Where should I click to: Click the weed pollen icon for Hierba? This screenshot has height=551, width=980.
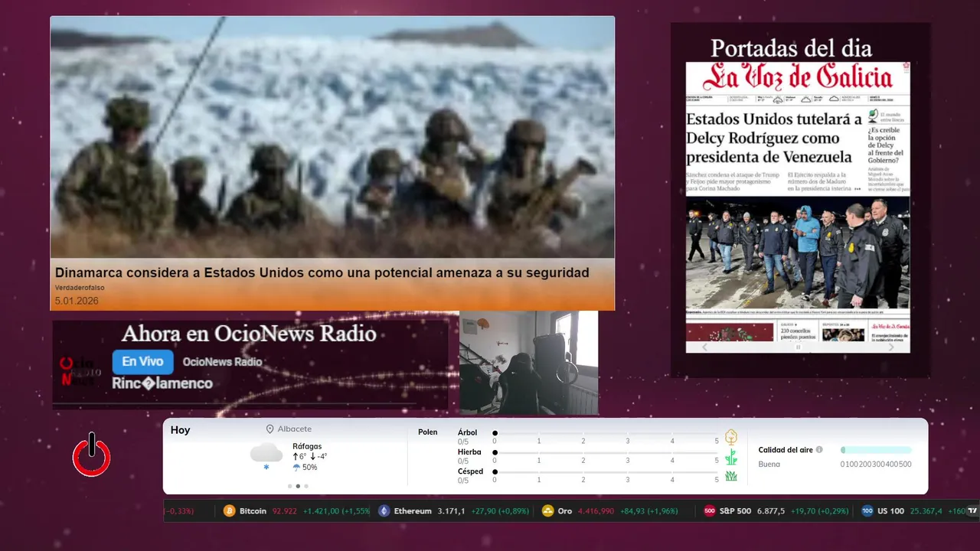point(730,457)
